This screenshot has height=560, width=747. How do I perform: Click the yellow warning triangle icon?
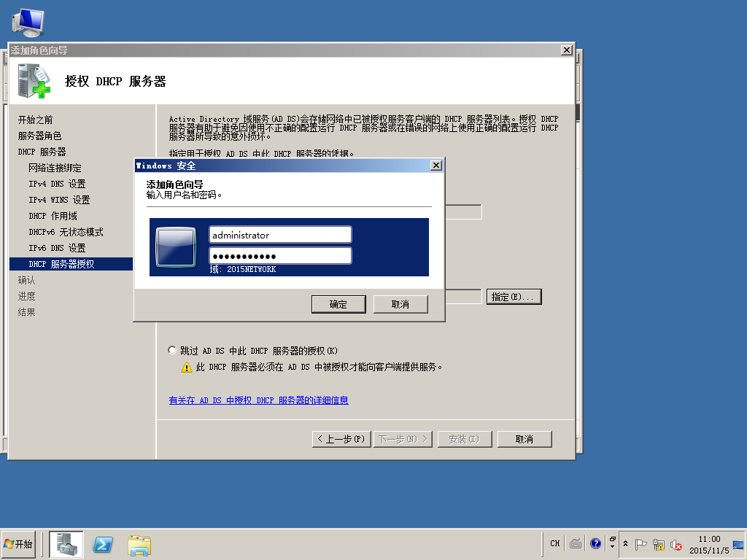[186, 367]
